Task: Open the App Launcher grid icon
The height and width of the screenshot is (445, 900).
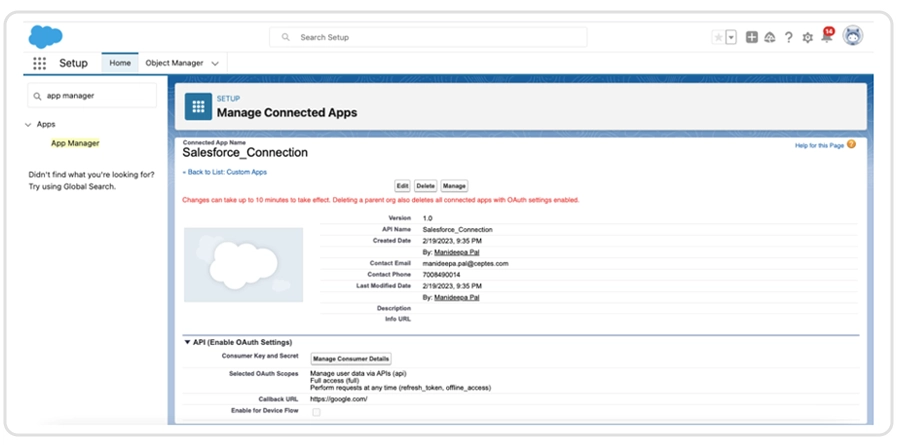Action: (40, 63)
